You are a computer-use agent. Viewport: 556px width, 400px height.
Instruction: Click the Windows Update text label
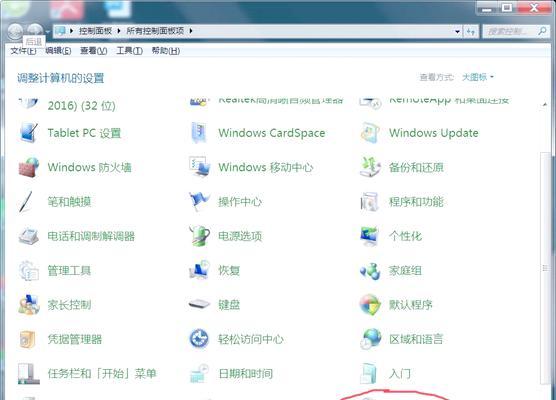[x=434, y=133]
